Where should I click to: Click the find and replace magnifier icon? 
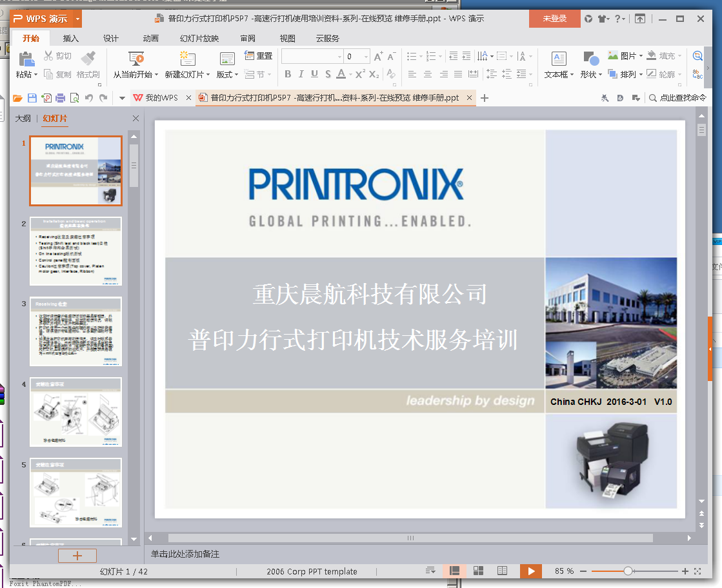point(697,55)
